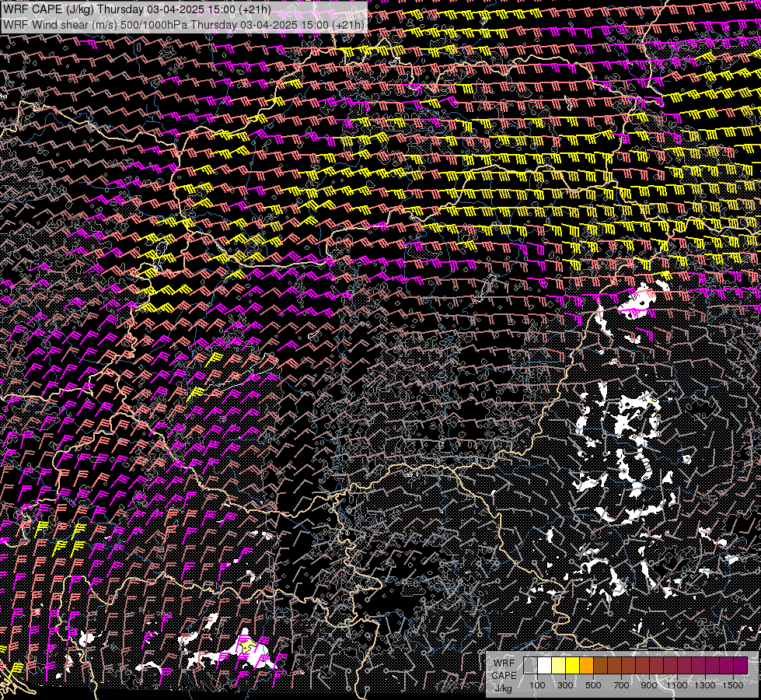
Task: Click the pale yellow CAPE legend swatch
Action: [559, 666]
